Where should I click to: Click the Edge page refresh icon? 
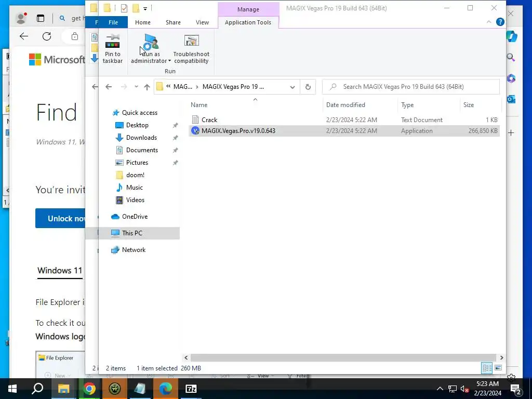point(47,36)
